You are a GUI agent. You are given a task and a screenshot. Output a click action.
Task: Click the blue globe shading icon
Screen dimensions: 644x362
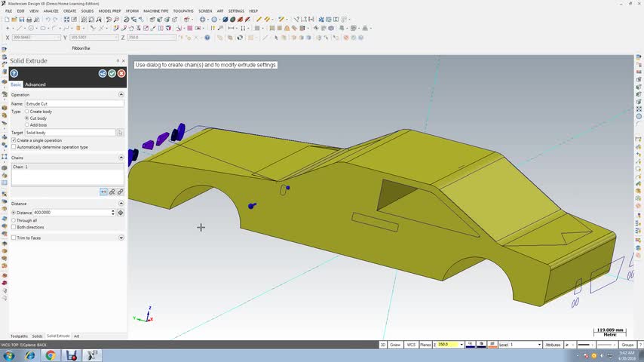click(214, 20)
